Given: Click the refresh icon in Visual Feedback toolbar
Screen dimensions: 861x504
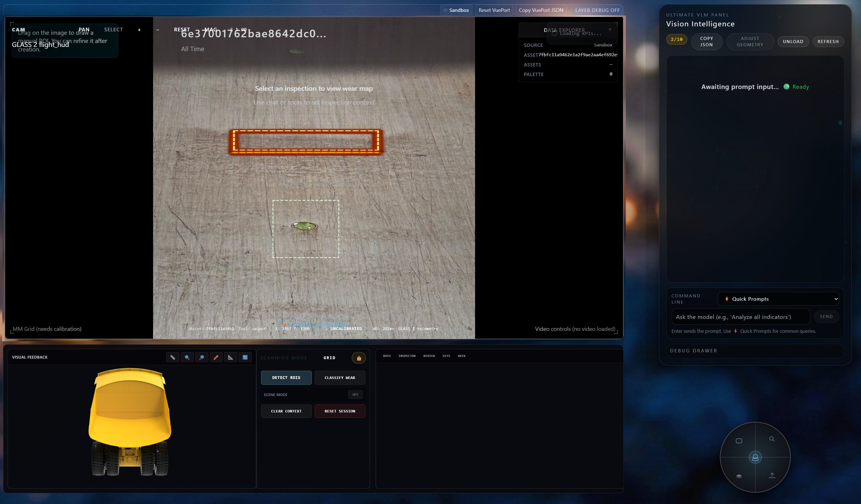Looking at the screenshot, I should pos(245,357).
